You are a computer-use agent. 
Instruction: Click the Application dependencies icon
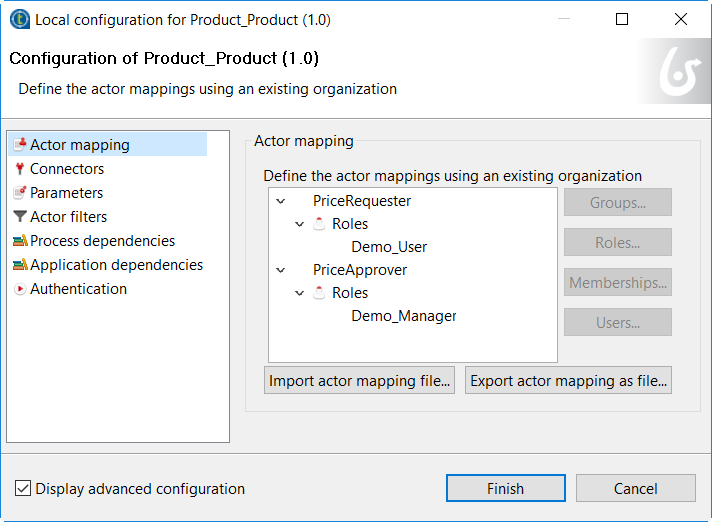20,265
